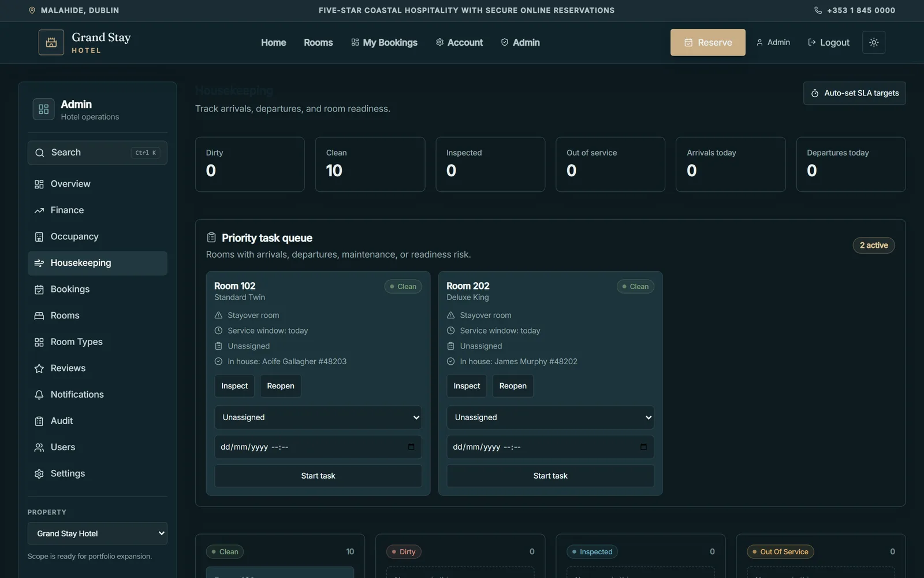Click the warning icon on Room 102 stayover line
Viewport: 924px width, 578px height.
click(x=218, y=315)
